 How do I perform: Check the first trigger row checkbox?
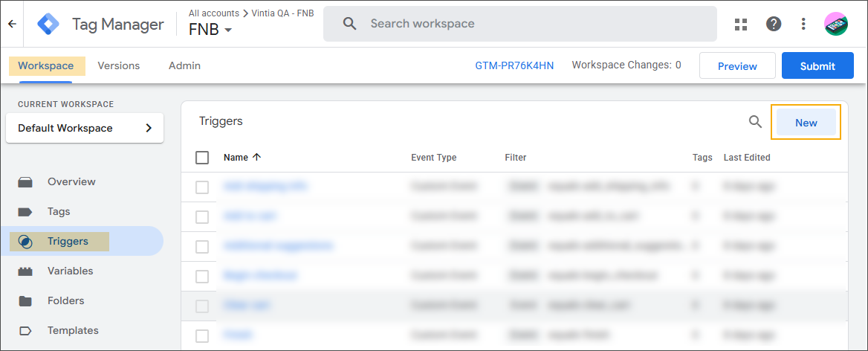[202, 187]
